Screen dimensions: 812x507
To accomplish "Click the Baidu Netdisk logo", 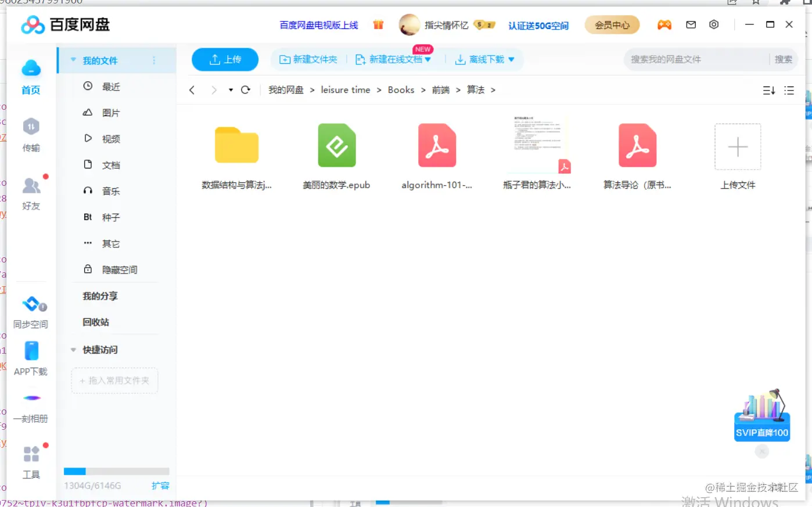I will pyautogui.click(x=66, y=25).
